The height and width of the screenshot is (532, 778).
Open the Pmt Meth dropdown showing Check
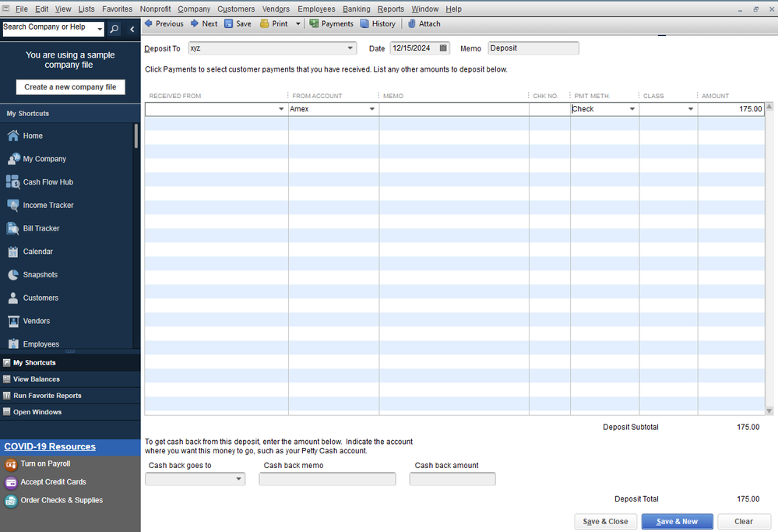[632, 109]
